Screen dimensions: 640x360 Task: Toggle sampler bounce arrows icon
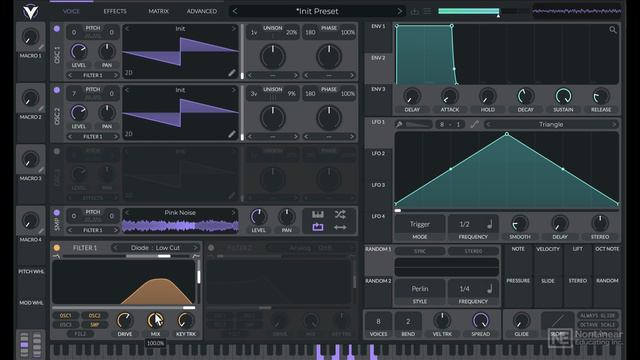point(340,227)
